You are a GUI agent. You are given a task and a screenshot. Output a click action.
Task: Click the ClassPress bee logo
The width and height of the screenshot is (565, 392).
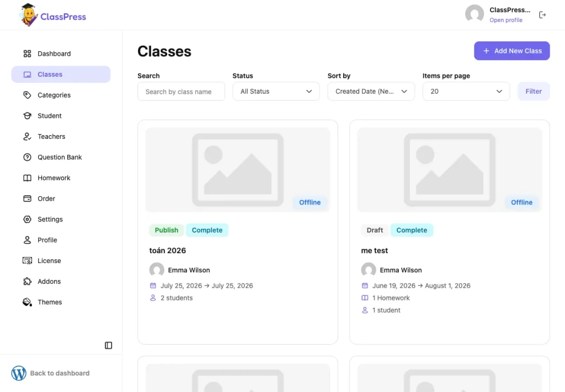tap(29, 15)
